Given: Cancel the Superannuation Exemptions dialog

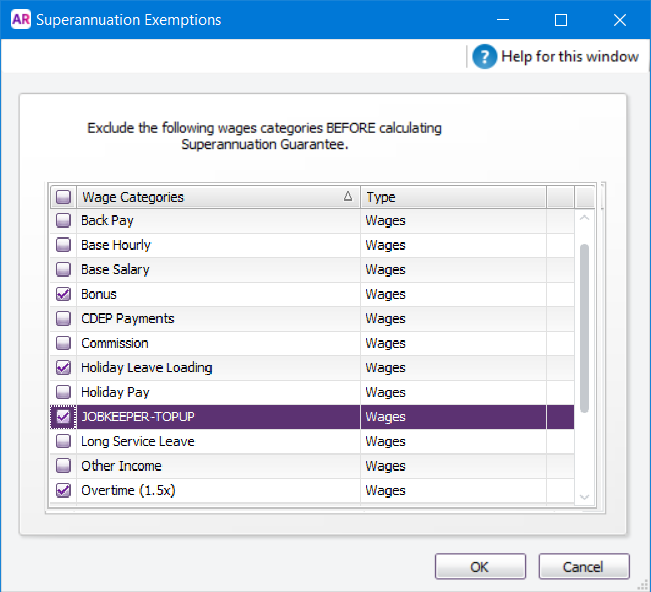Looking at the screenshot, I should click(583, 567).
